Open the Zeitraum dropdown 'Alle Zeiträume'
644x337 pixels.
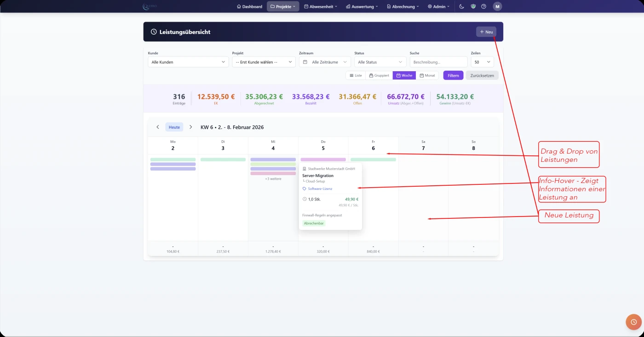(x=325, y=62)
